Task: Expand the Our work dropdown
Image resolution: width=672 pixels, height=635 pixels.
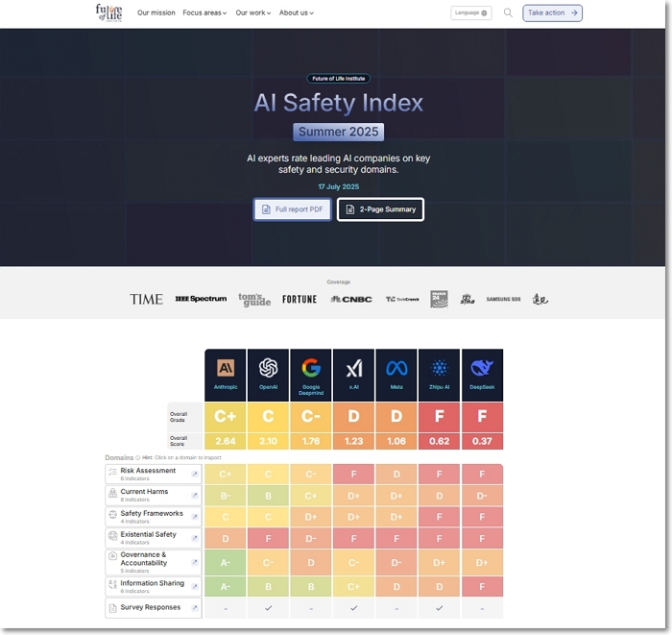Action: (252, 12)
